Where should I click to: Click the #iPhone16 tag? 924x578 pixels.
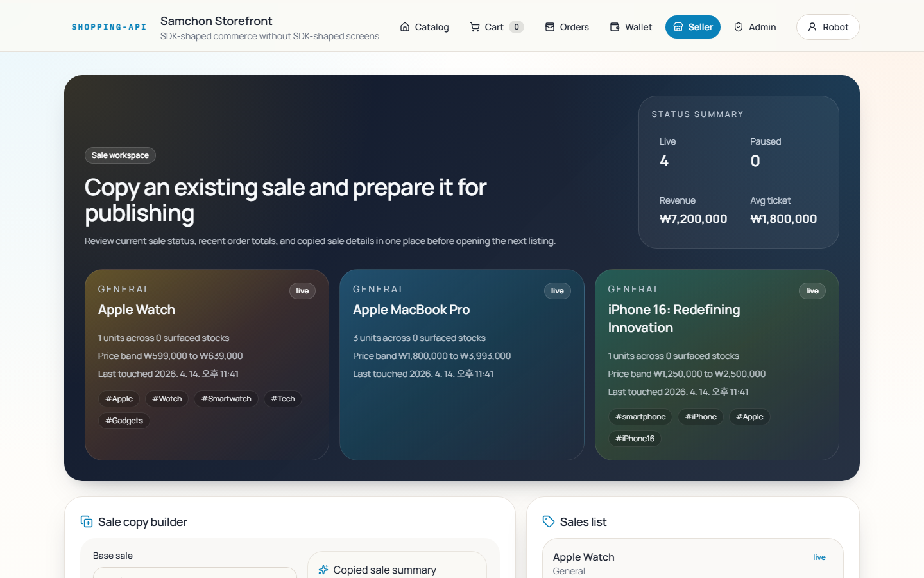pyautogui.click(x=635, y=439)
